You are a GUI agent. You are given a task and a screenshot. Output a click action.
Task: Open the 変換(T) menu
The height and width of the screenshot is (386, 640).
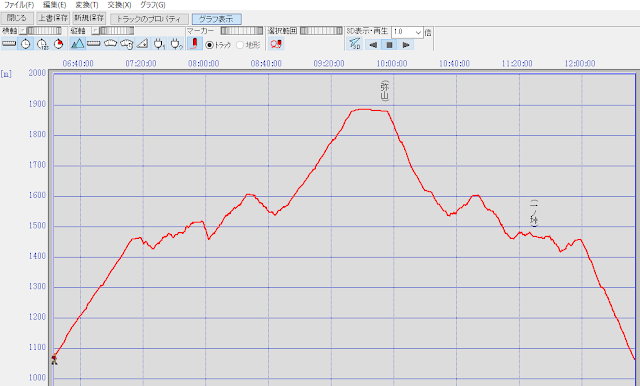[x=87, y=5]
